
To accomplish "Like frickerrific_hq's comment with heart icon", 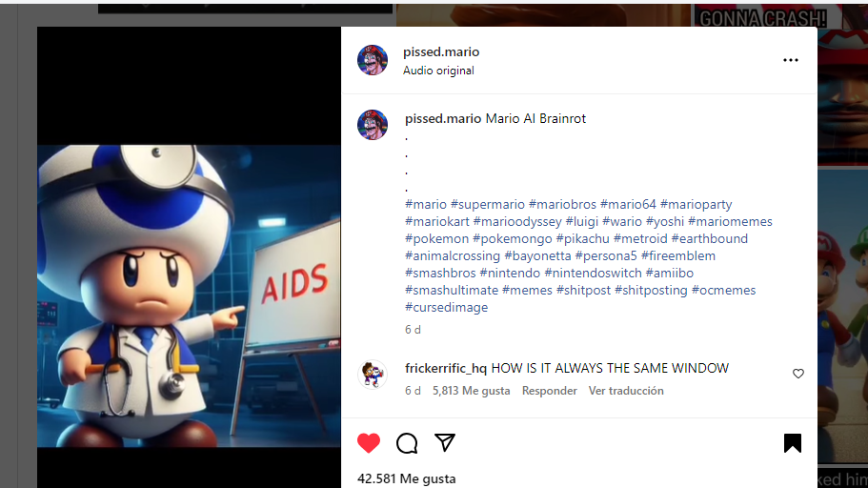I will (x=797, y=374).
